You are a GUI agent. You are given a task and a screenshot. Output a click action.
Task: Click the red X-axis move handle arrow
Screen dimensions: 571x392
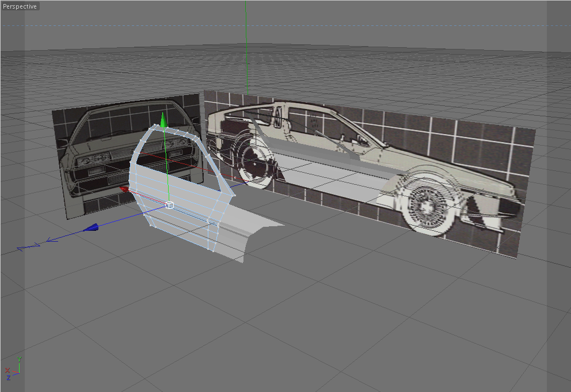[124, 189]
